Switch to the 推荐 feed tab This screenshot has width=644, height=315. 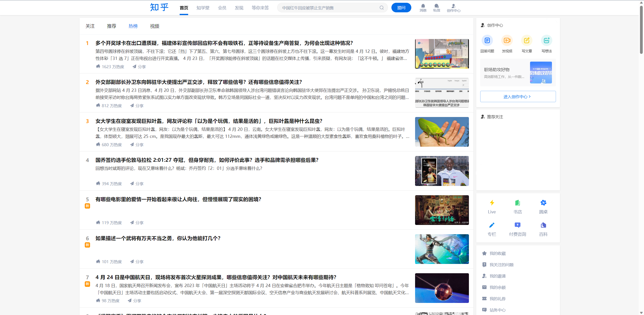(x=111, y=26)
